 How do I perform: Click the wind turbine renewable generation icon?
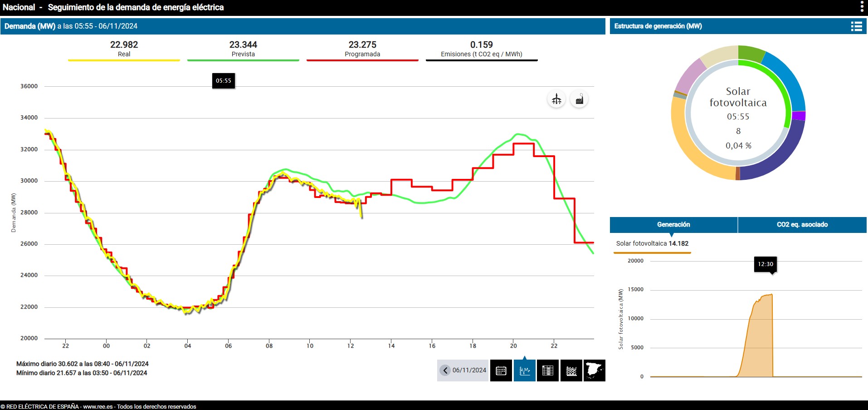pyautogui.click(x=556, y=99)
